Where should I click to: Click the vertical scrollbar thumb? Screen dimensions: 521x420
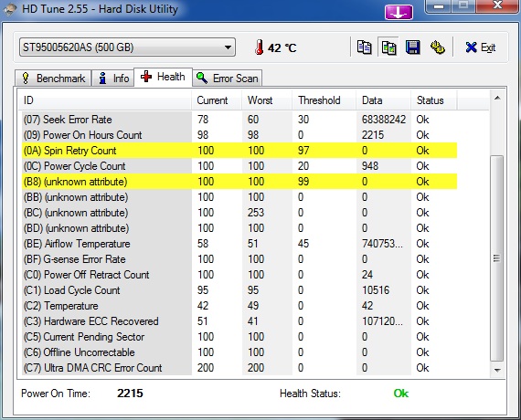point(497,258)
